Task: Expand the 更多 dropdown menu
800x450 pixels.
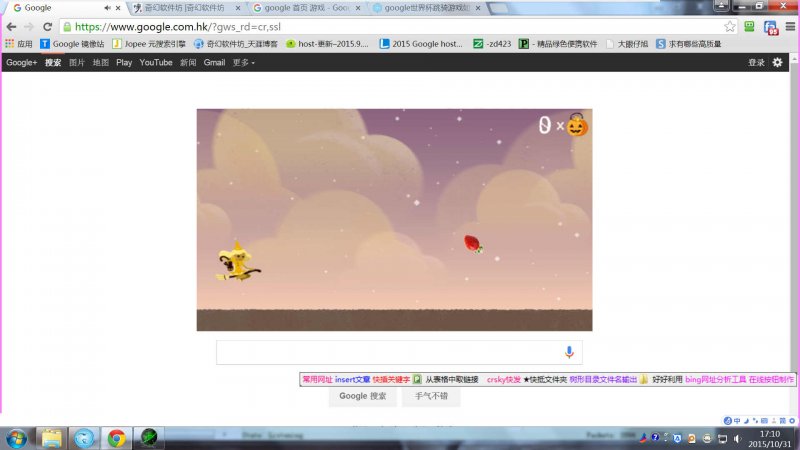Action: [243, 62]
